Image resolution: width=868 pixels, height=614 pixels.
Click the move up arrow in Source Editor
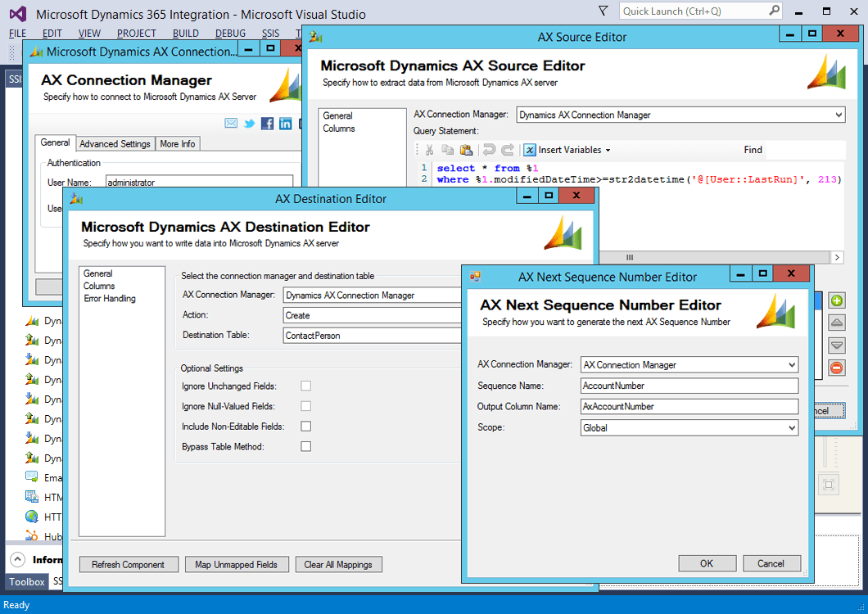pyautogui.click(x=837, y=323)
